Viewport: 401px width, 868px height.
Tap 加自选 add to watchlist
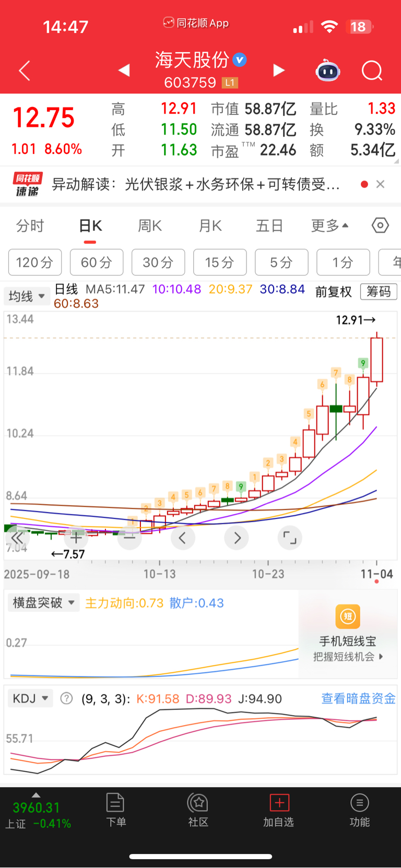click(x=279, y=810)
